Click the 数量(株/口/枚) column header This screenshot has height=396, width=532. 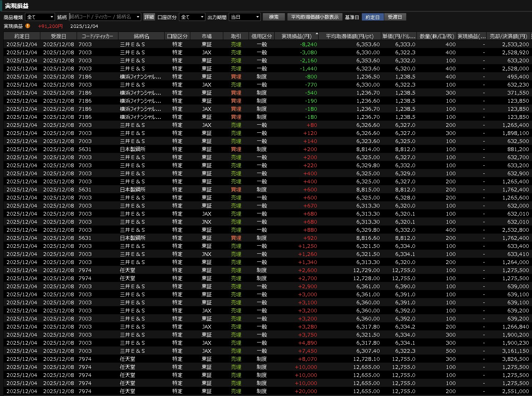[437, 36]
